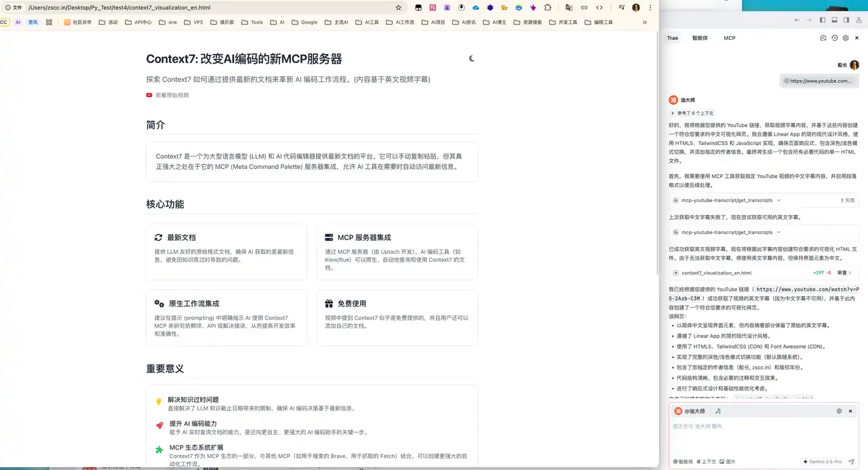This screenshot has height=470, width=868.
Task: Switch to the Trae tab
Action: coord(673,38)
